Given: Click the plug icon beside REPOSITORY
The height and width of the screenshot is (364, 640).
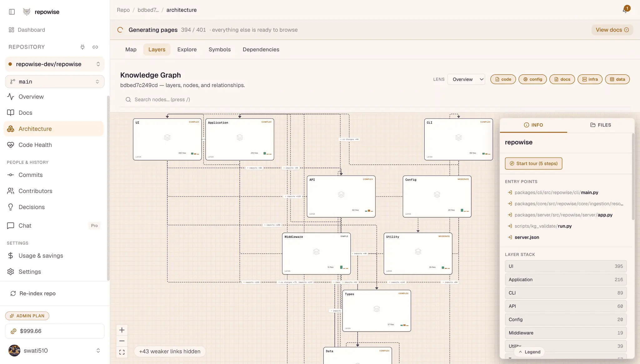Looking at the screenshot, I should (x=82, y=47).
